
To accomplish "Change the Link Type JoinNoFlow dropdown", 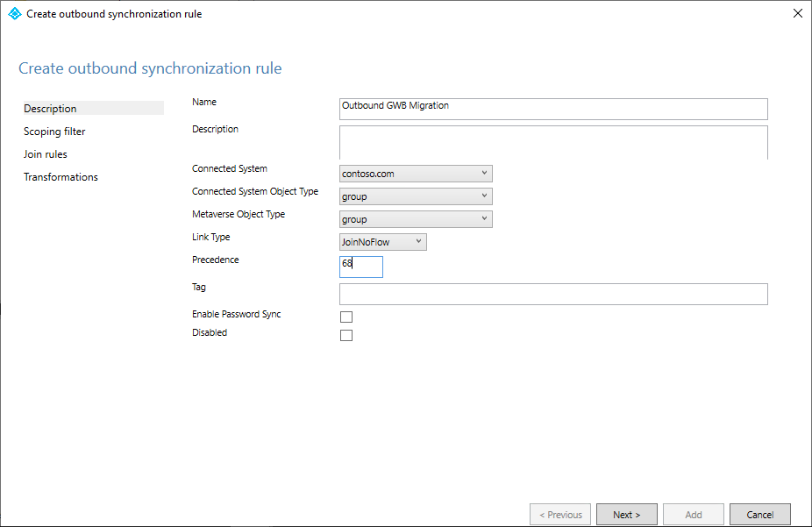I will [x=382, y=242].
